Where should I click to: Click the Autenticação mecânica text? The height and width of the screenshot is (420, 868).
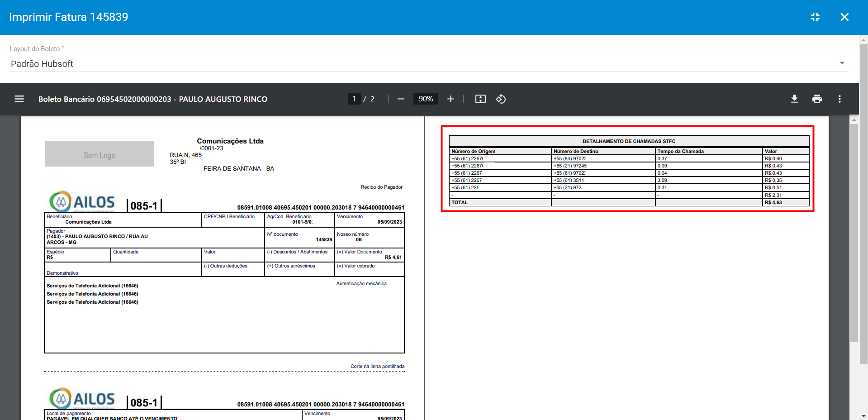click(x=361, y=283)
